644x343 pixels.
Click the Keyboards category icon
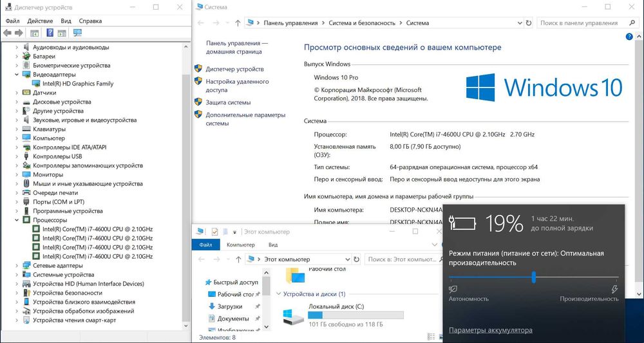(x=26, y=129)
